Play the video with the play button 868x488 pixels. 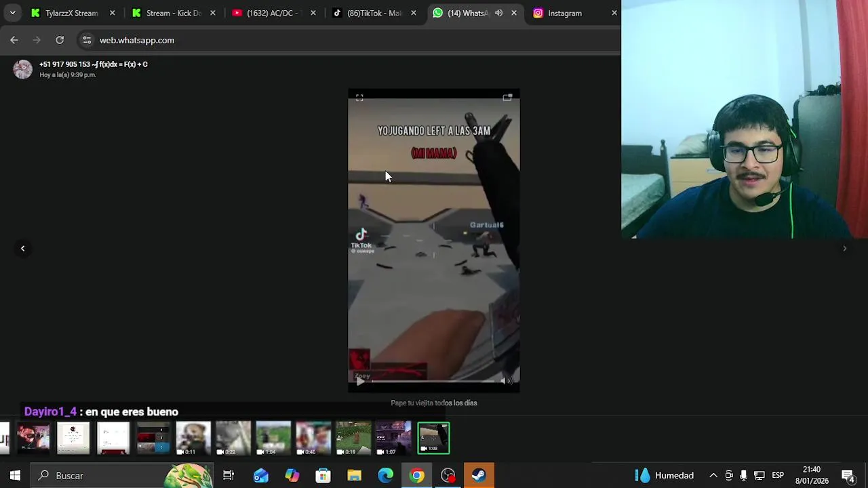[359, 381]
